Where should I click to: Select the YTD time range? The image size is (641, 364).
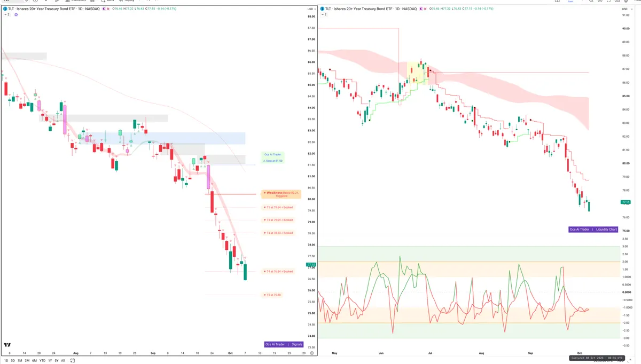pos(42,361)
